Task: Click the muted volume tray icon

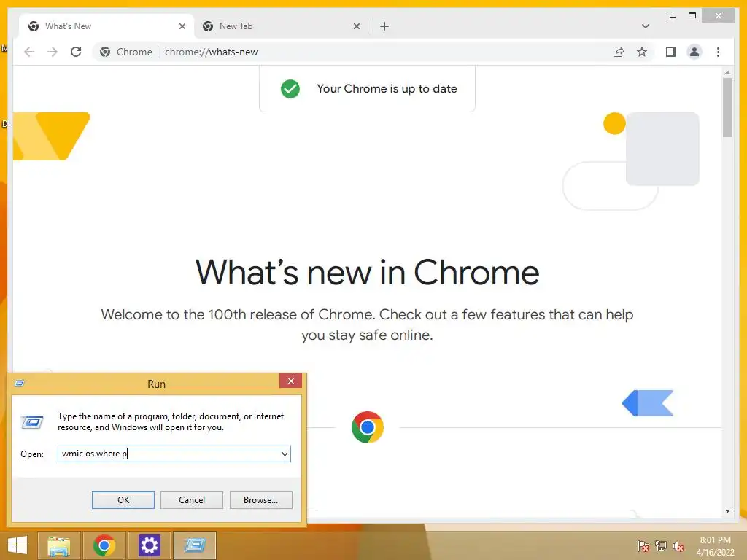Action: 678,546
